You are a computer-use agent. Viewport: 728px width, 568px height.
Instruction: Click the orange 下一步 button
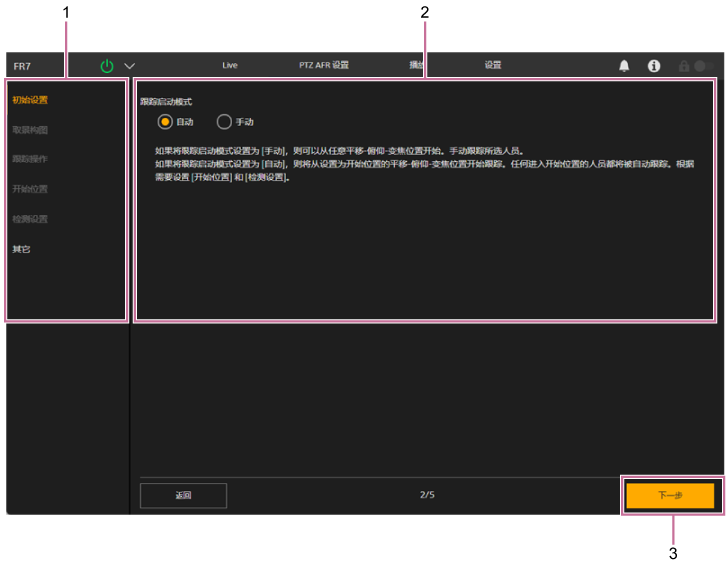point(670,496)
